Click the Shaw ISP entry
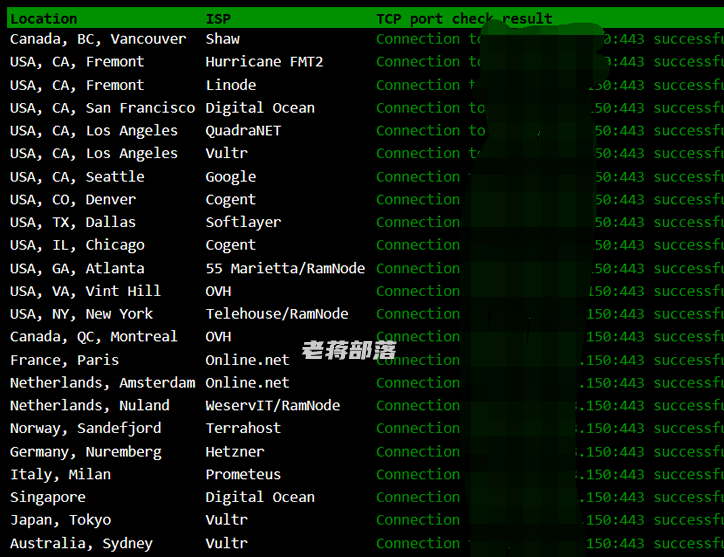This screenshot has width=724, height=557. click(x=223, y=39)
